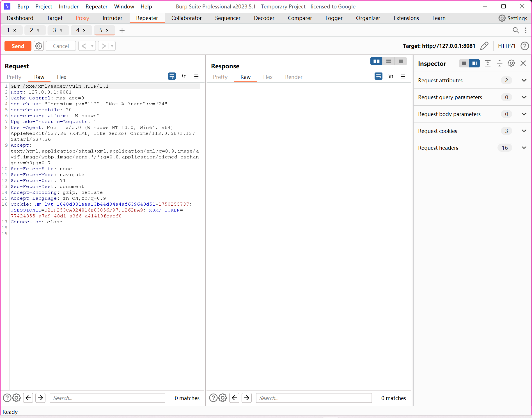The height and width of the screenshot is (418, 532).
Task: Open Response search help icon
Action: (x=213, y=398)
